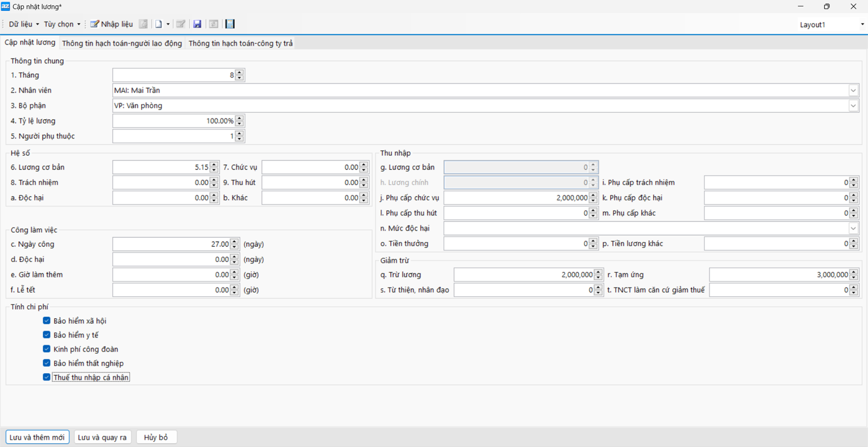This screenshot has height=447, width=868.
Task: Expand the Nhân viên dropdown list
Action: click(853, 91)
